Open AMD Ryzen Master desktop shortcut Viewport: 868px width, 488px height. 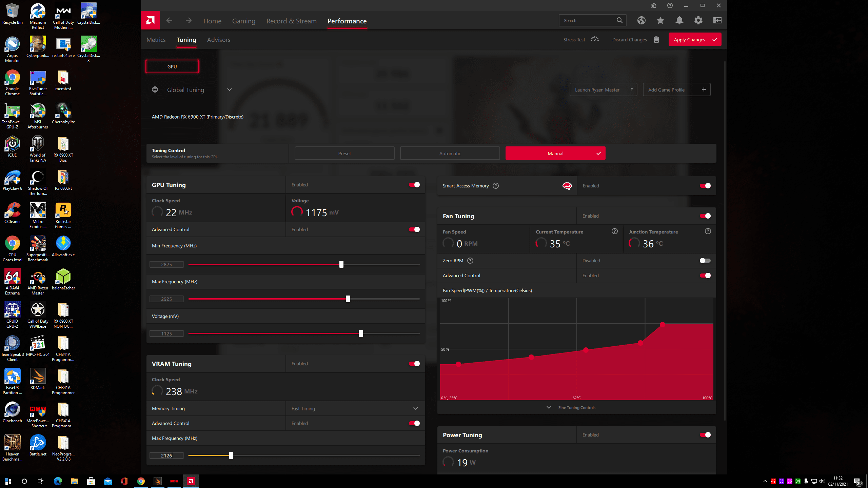(x=38, y=282)
